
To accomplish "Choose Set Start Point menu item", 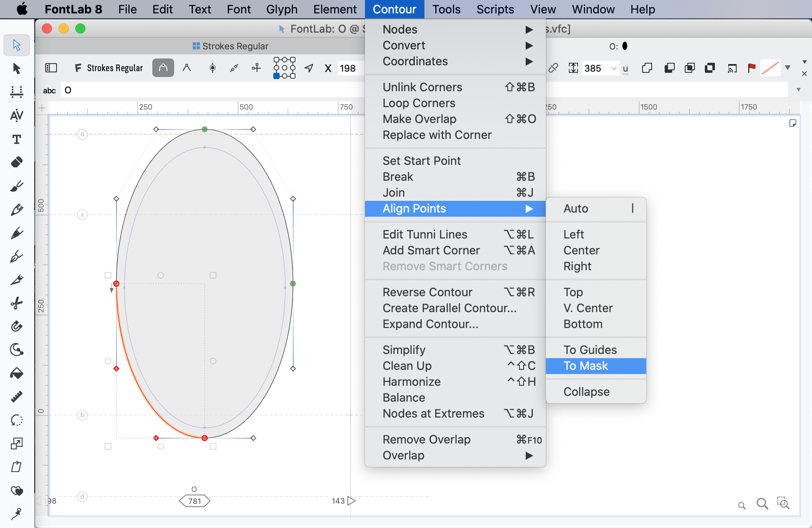I will (x=455, y=161).
